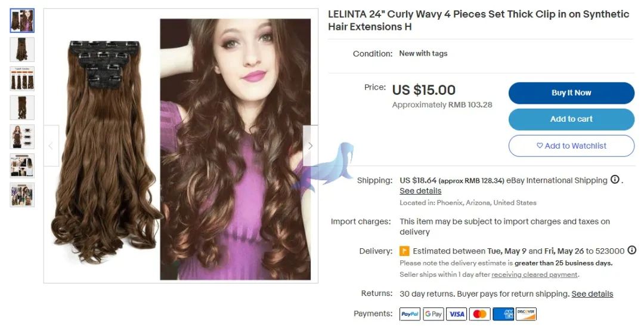Click Buy It Now button
Viewport: 644px width, 336px height.
pyautogui.click(x=571, y=93)
